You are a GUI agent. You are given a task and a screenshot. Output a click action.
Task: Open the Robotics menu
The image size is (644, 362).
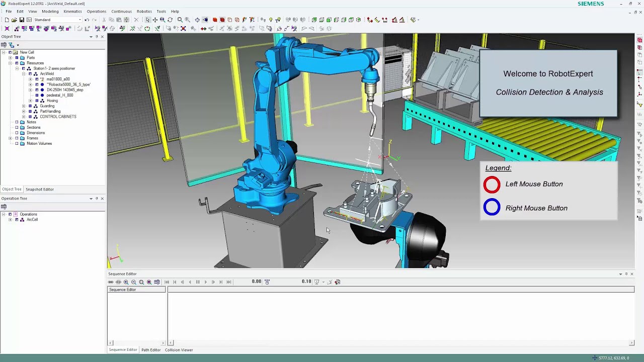144,11
